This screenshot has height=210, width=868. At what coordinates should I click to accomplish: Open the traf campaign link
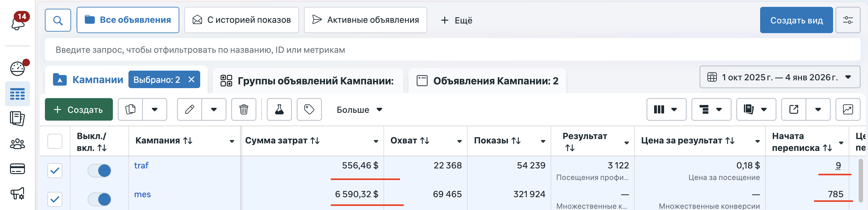[142, 165]
